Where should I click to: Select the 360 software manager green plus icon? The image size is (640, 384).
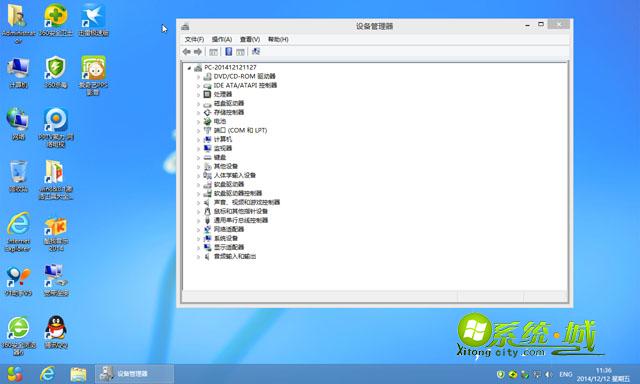(56, 16)
